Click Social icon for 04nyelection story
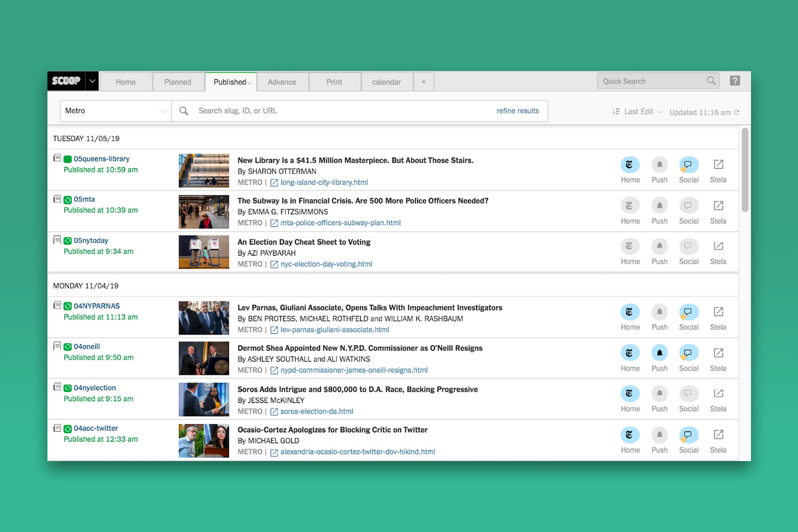Screen dimensions: 798x532 tap(688, 394)
